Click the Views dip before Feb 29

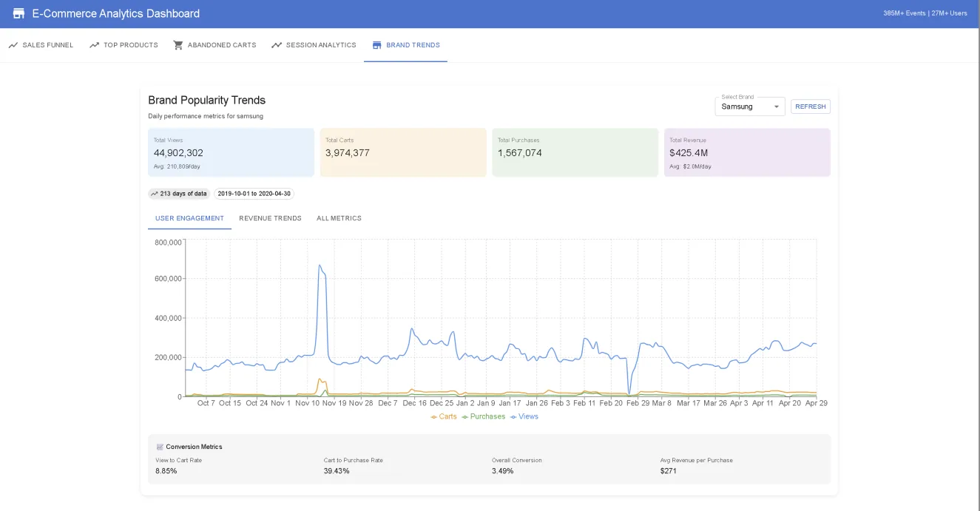[629, 393]
